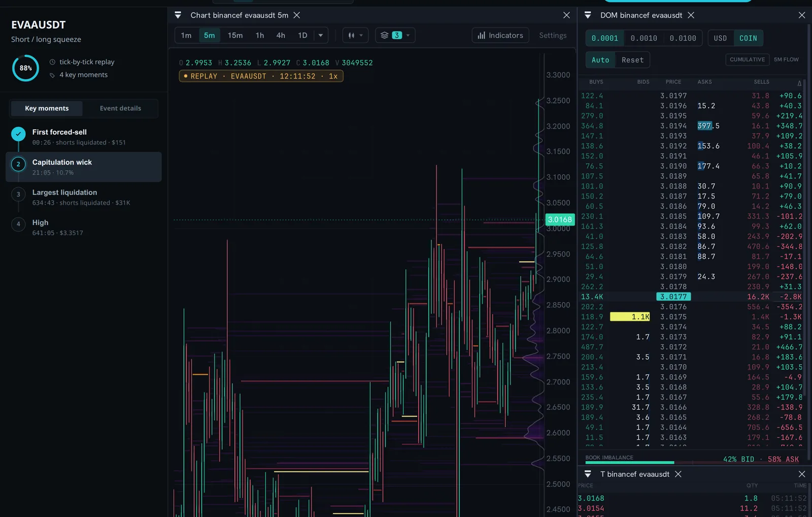The width and height of the screenshot is (812, 517).
Task: Open the Trades panel dropdown menu icon
Action: [x=588, y=474]
